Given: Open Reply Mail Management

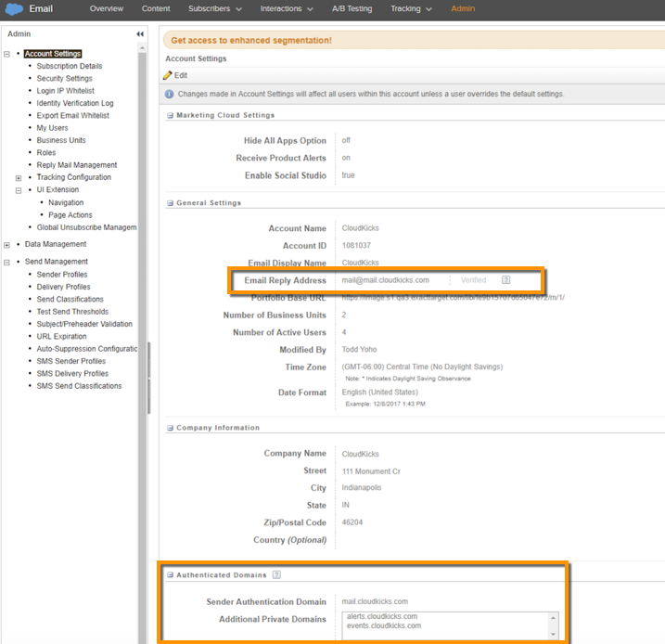Looking at the screenshot, I should pyautogui.click(x=77, y=164).
